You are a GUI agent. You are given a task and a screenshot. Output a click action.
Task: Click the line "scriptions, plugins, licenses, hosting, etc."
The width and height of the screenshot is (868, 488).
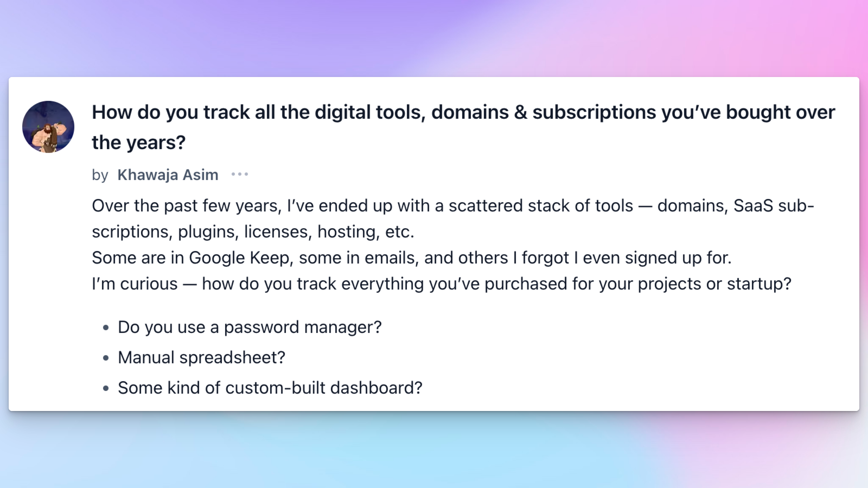coord(253,232)
